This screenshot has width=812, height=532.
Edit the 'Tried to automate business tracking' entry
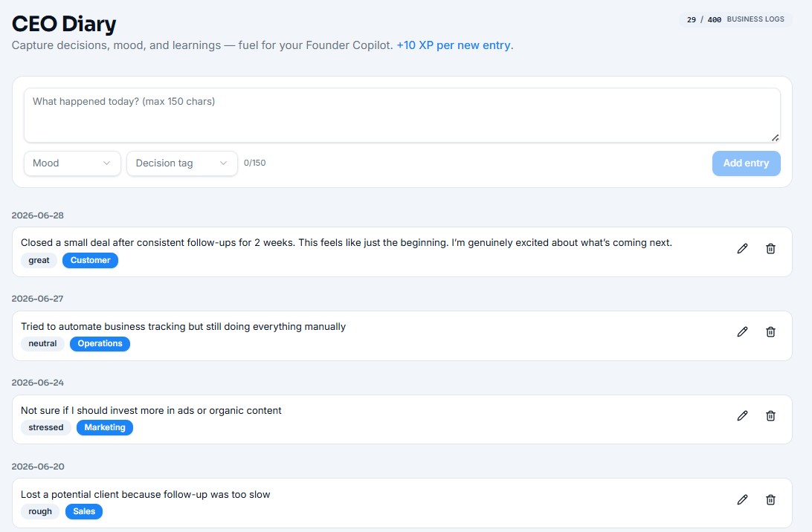[x=742, y=331]
